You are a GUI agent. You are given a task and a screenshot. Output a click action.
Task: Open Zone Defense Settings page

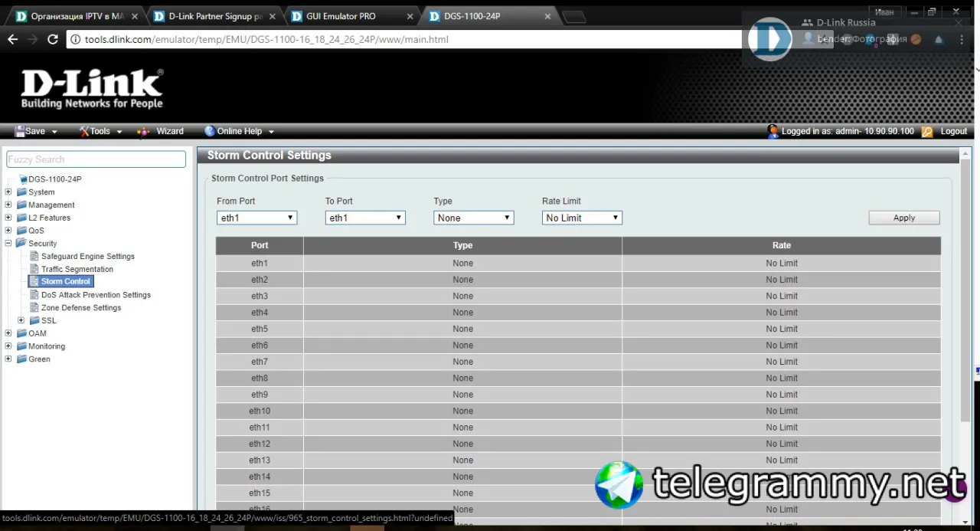tap(81, 307)
